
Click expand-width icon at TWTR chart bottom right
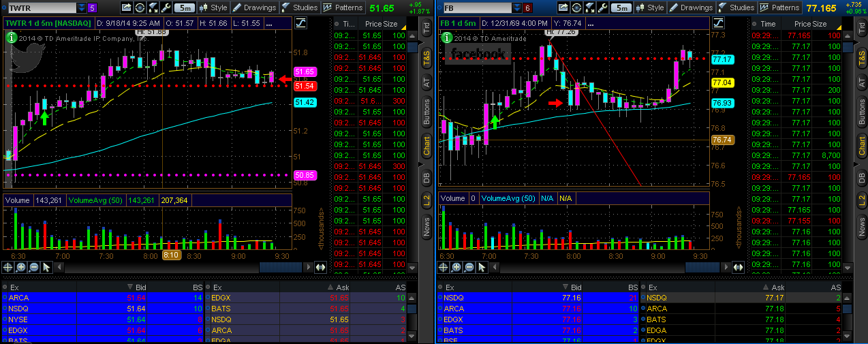point(320,267)
